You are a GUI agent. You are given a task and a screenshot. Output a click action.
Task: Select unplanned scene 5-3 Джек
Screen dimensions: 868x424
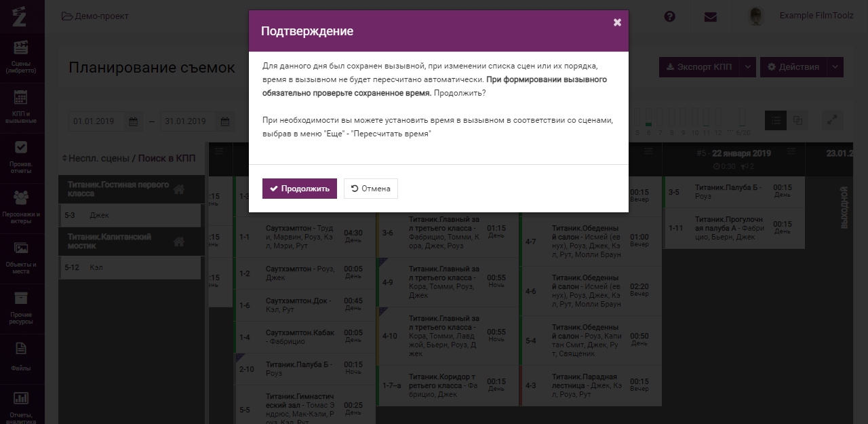point(130,215)
